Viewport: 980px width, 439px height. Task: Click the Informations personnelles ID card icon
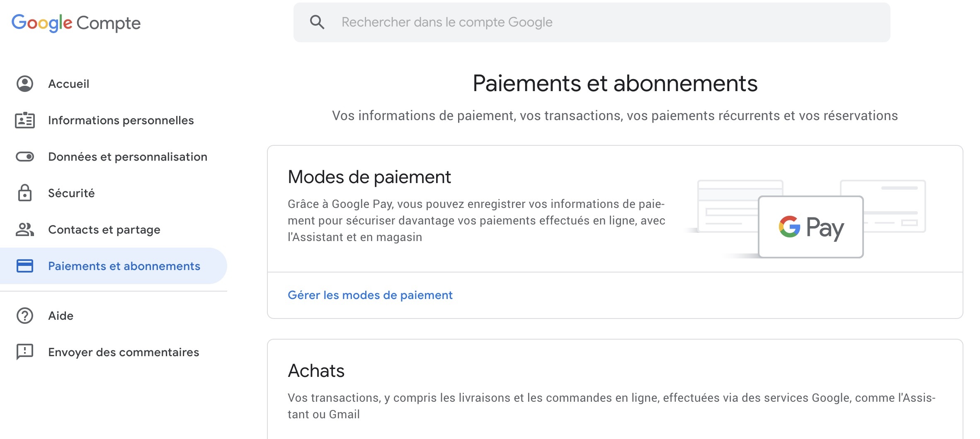tap(24, 120)
